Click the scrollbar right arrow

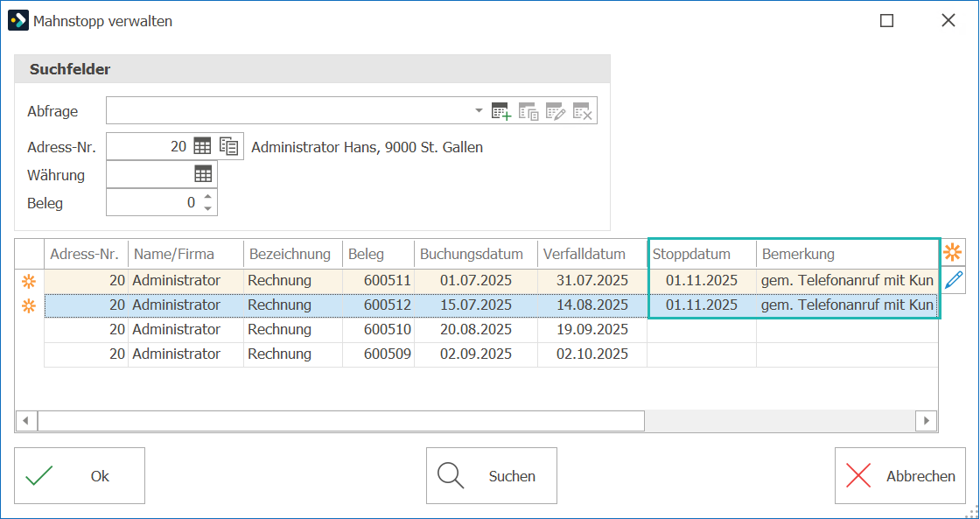click(x=927, y=421)
